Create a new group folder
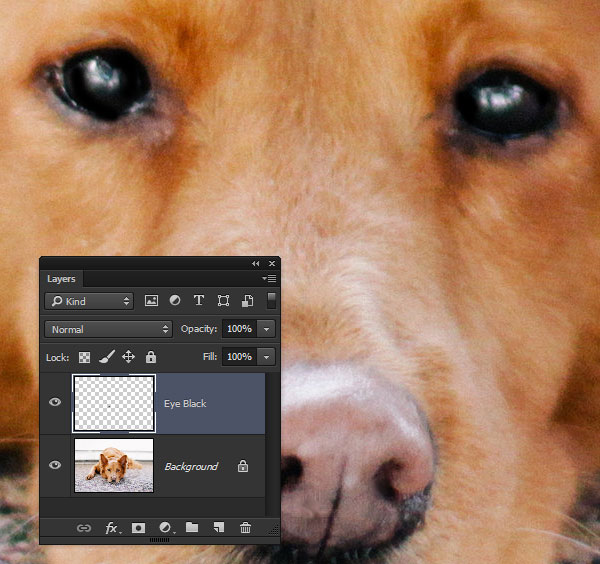Image resolution: width=600 pixels, height=564 pixels. pos(192,528)
